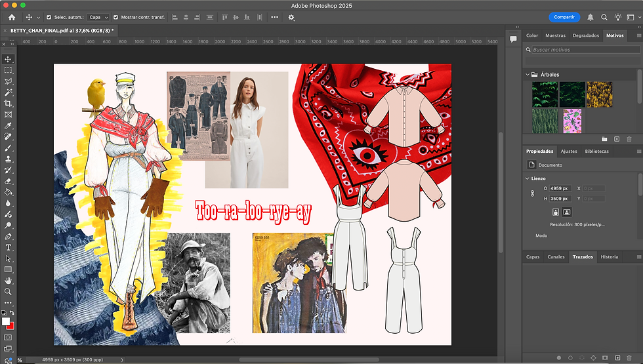Open the Trazados panel options menu

coord(638,257)
